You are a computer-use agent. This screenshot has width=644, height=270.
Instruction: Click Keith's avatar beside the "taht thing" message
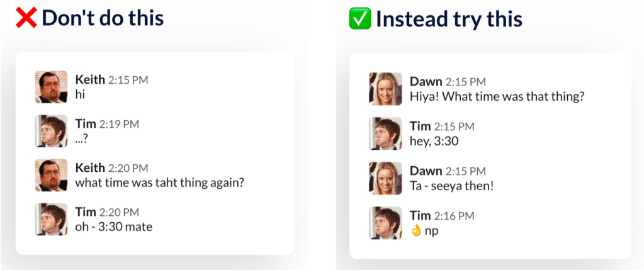click(x=52, y=175)
